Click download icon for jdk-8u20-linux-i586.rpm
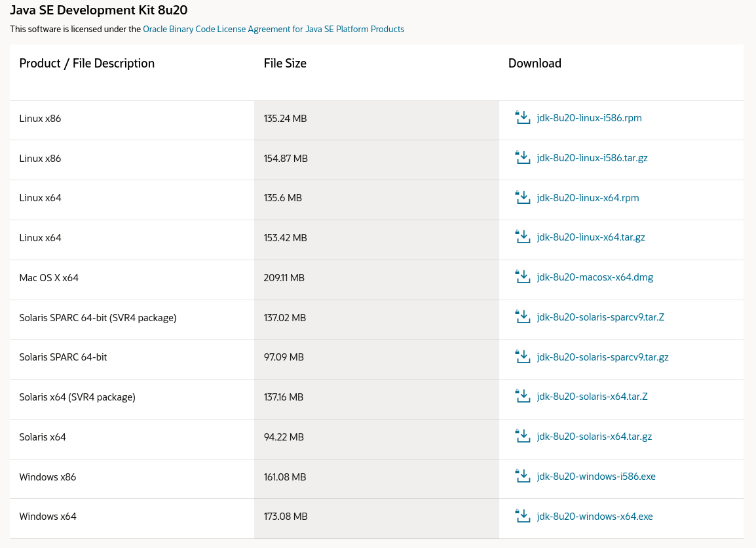 [x=523, y=117]
